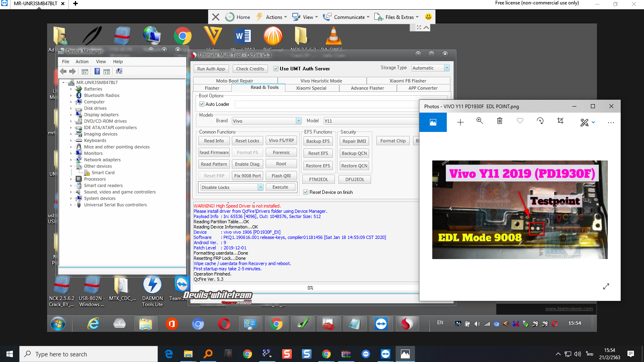The height and width of the screenshot is (362, 644).
Task: Zoom in on the photo in Photos
Action: [479, 121]
